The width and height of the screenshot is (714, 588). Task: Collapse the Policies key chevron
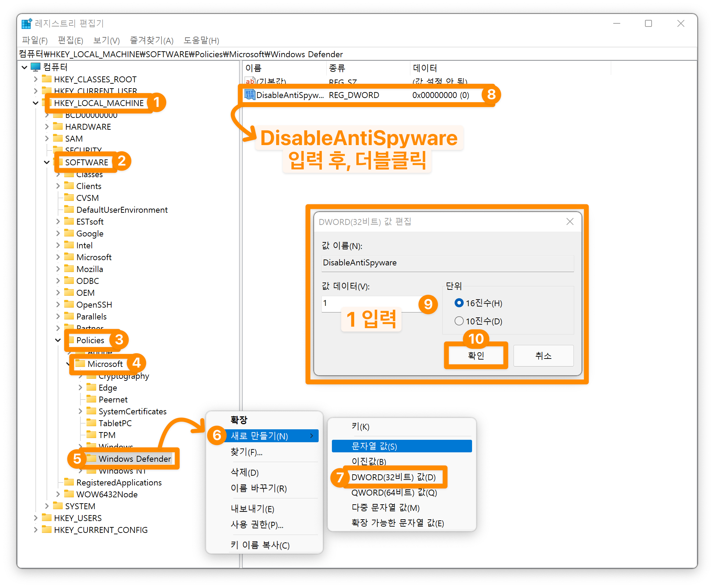(x=58, y=340)
